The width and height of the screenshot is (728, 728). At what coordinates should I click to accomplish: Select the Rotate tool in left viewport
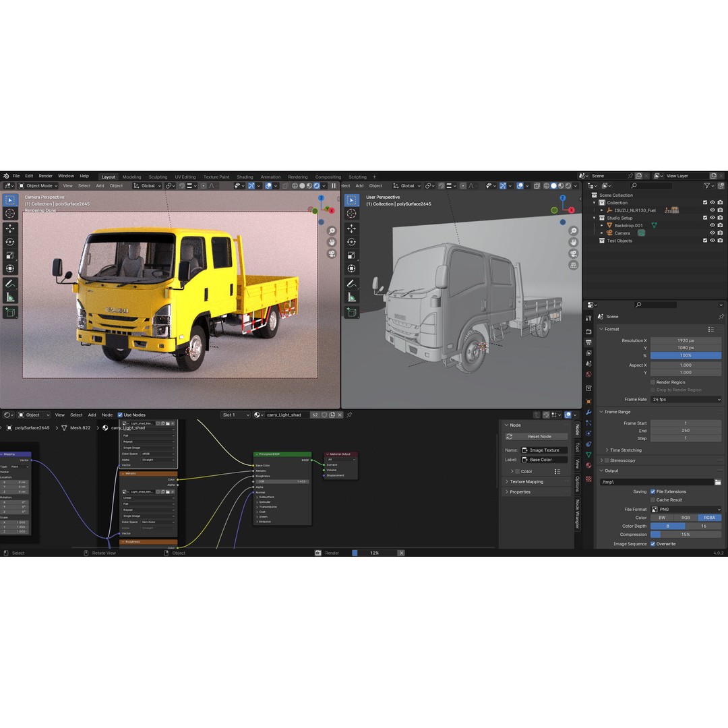coord(10,242)
